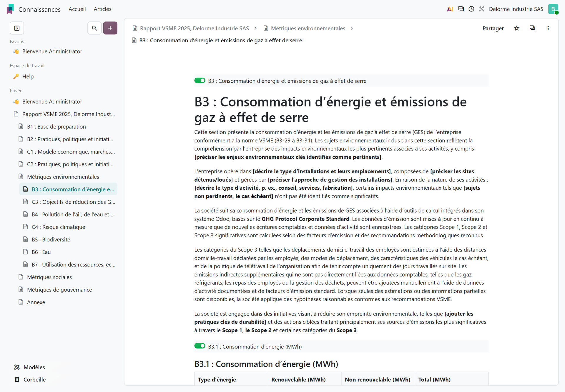Toggle off the B3 section switch
Viewport: 565px width, 392px height.
click(200, 81)
